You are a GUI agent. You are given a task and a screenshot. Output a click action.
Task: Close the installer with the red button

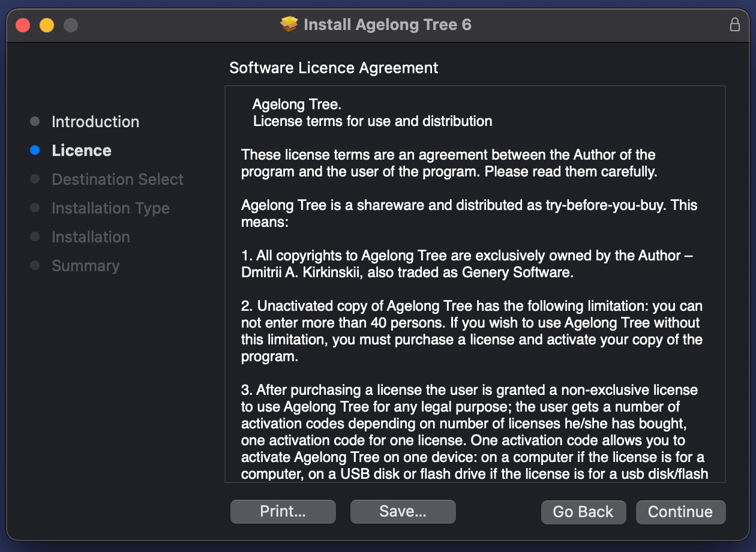pyautogui.click(x=23, y=25)
